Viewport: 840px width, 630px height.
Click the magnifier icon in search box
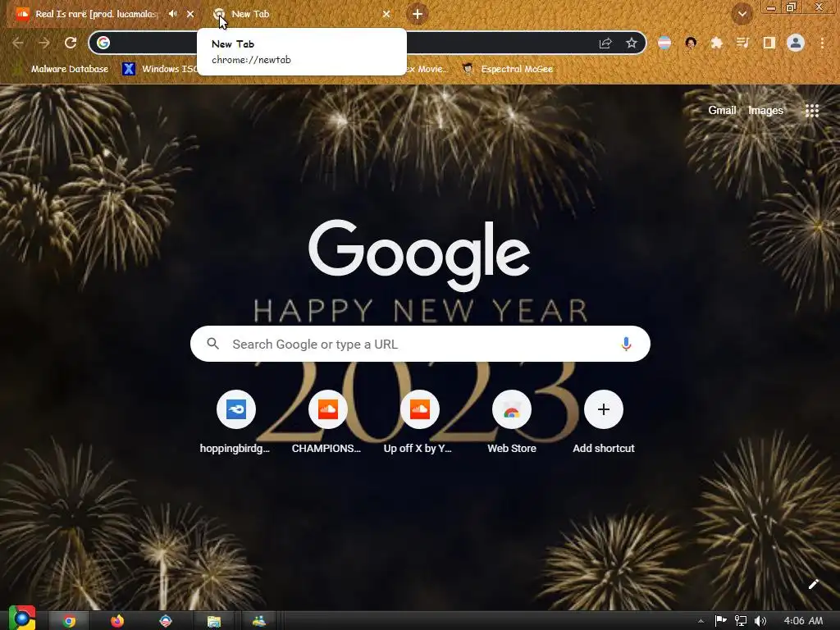tap(212, 344)
